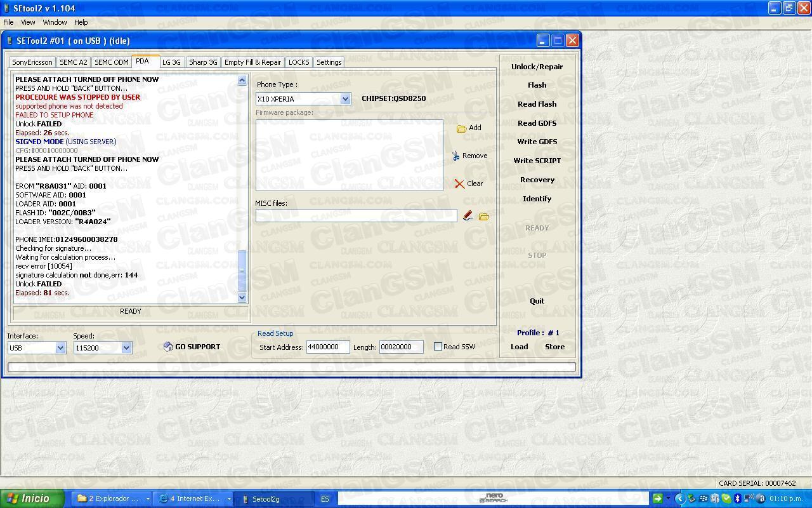Click the Length input field
The image size is (812, 508).
tap(401, 347)
